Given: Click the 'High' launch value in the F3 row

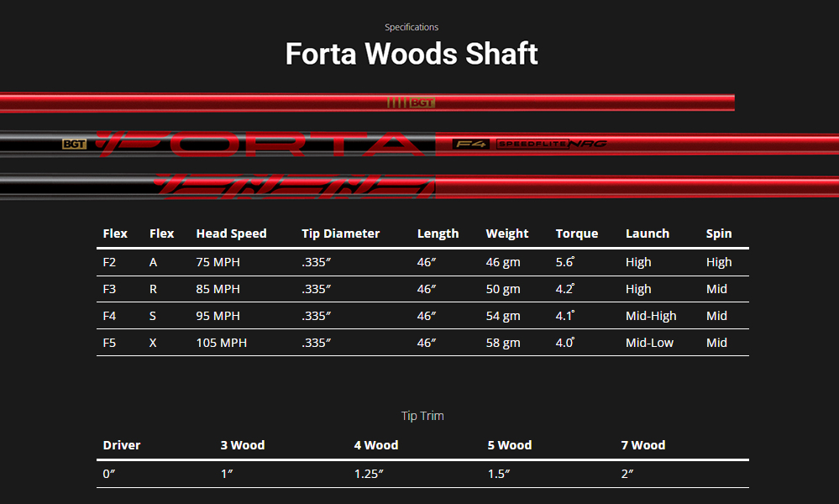Looking at the screenshot, I should (638, 290).
